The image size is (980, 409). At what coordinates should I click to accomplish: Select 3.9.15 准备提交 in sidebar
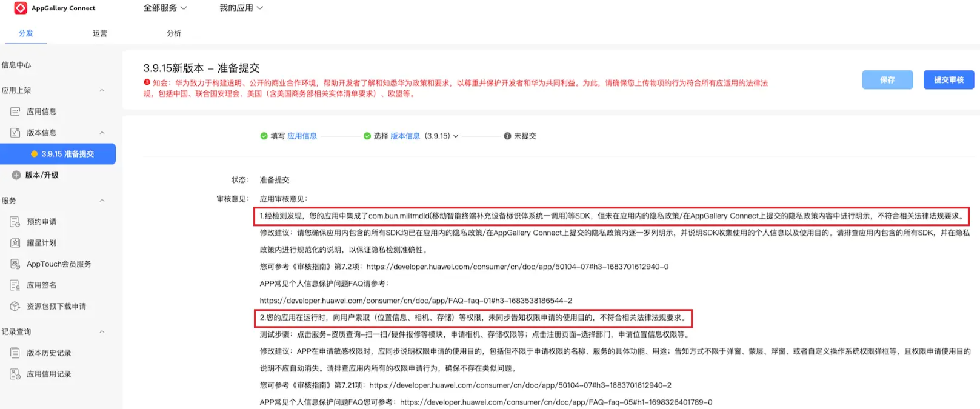67,154
